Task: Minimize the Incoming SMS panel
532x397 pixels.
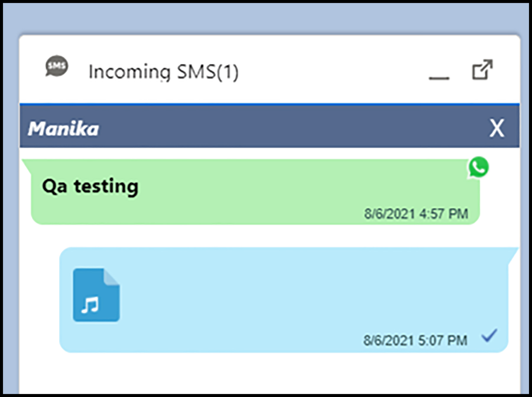Action: pos(439,78)
